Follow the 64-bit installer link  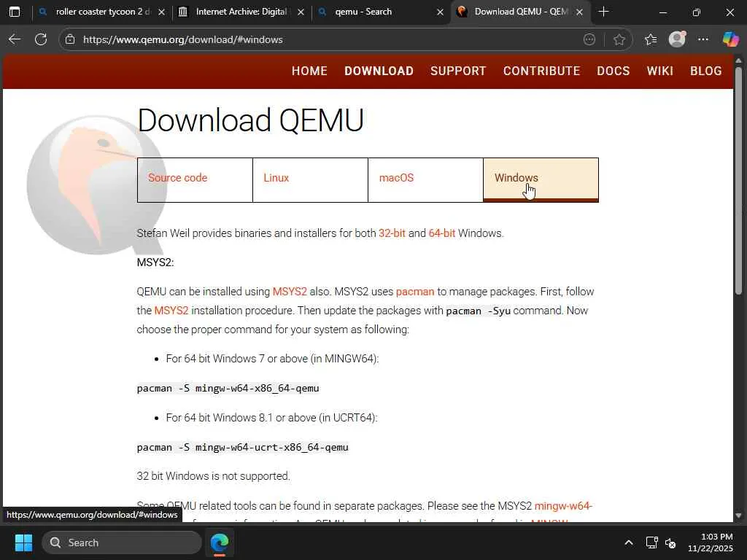coord(441,233)
